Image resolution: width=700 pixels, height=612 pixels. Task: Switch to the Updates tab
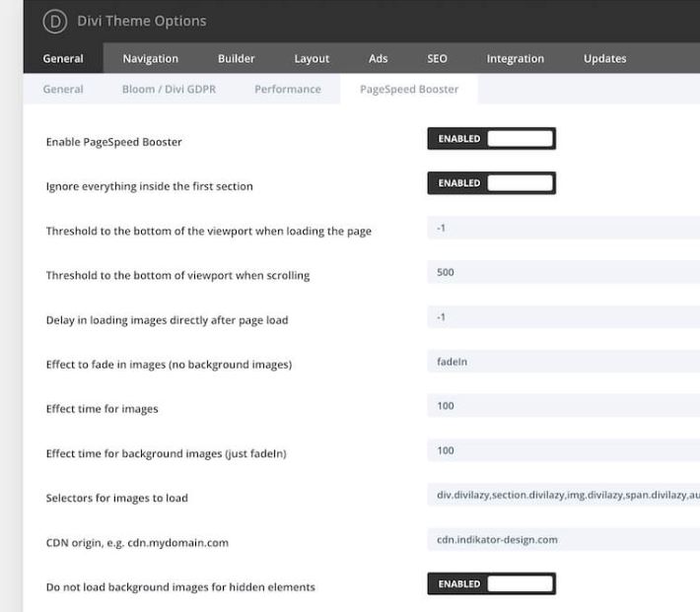pyautogui.click(x=605, y=58)
